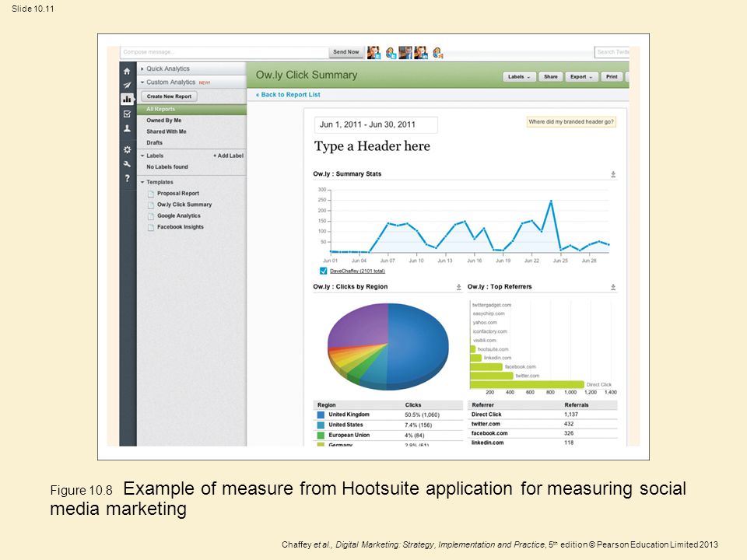Click the '7.4% (156)' clicks value
The image size is (747, 560).
coord(419,425)
